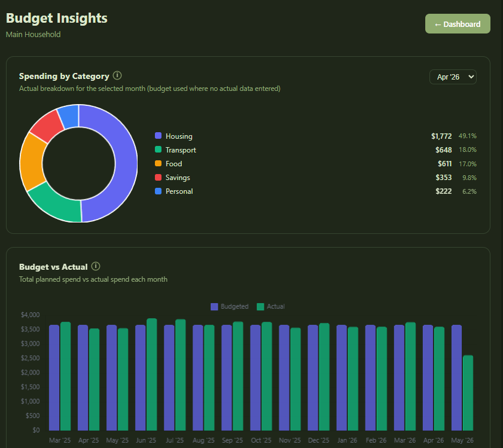Click the Dec '25 axis label
This screenshot has width=503, height=448.
pyautogui.click(x=319, y=440)
